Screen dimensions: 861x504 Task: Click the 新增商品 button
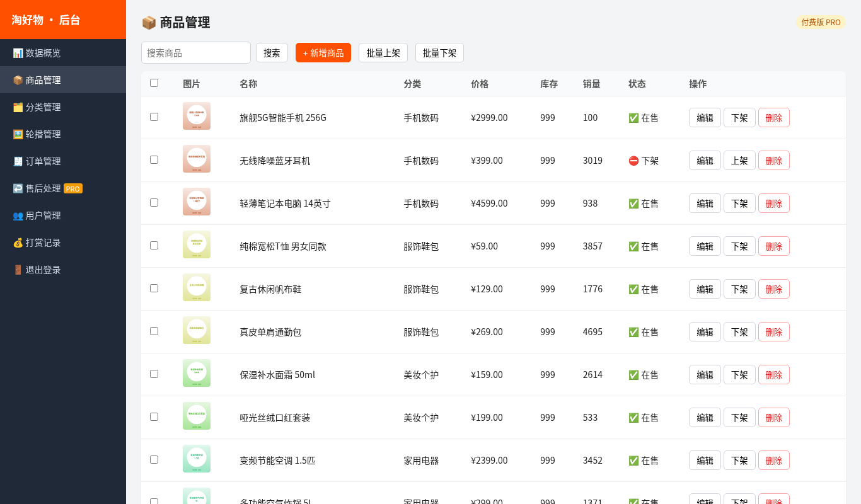coord(323,53)
